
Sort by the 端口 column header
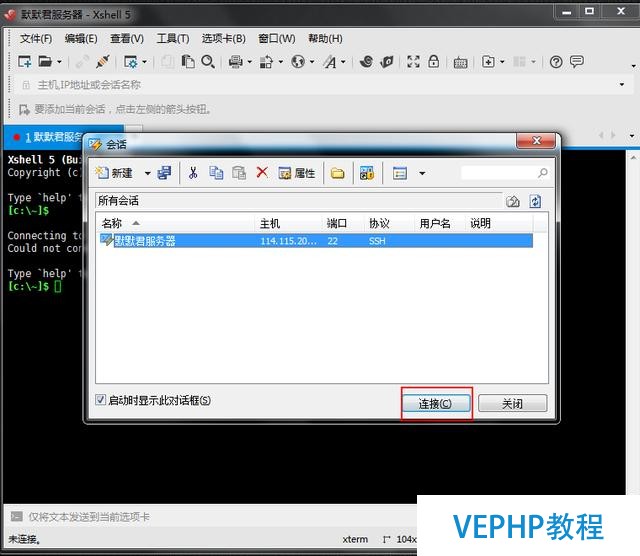point(343,223)
